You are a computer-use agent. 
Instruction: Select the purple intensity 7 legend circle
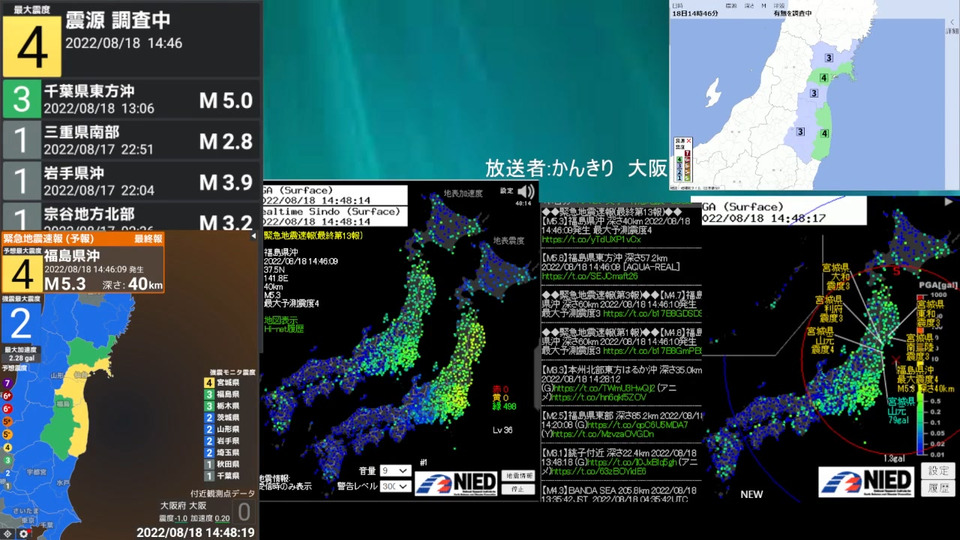point(7,383)
